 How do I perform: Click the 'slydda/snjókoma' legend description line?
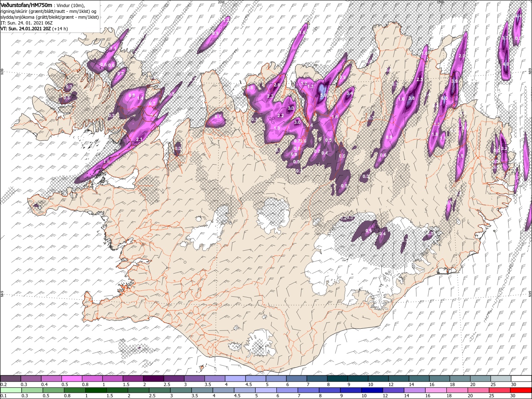[49, 17]
